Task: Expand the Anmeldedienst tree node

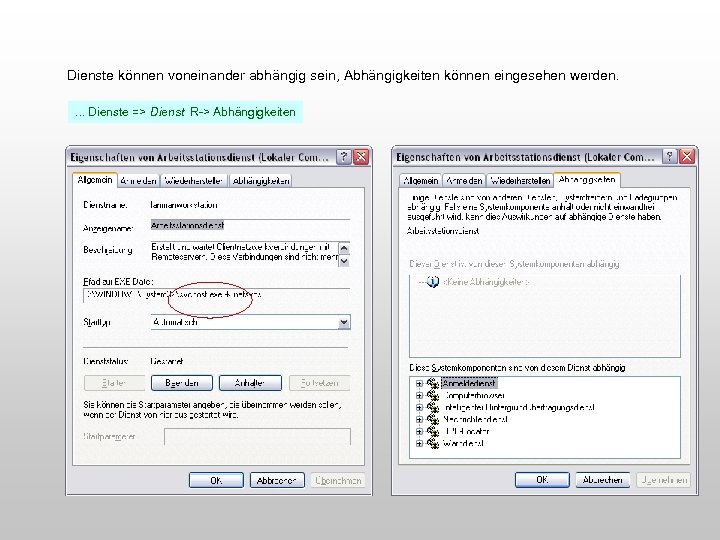Action: [x=419, y=383]
